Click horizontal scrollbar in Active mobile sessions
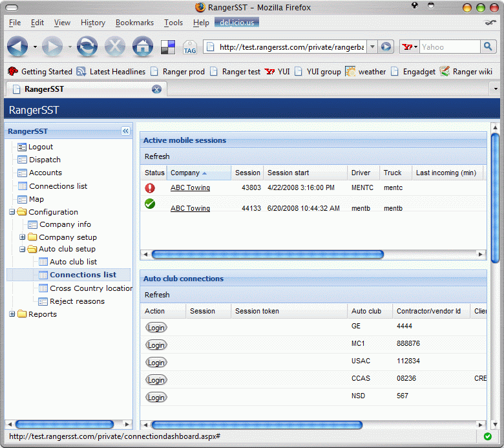This screenshot has height=448, width=504. tap(268, 255)
